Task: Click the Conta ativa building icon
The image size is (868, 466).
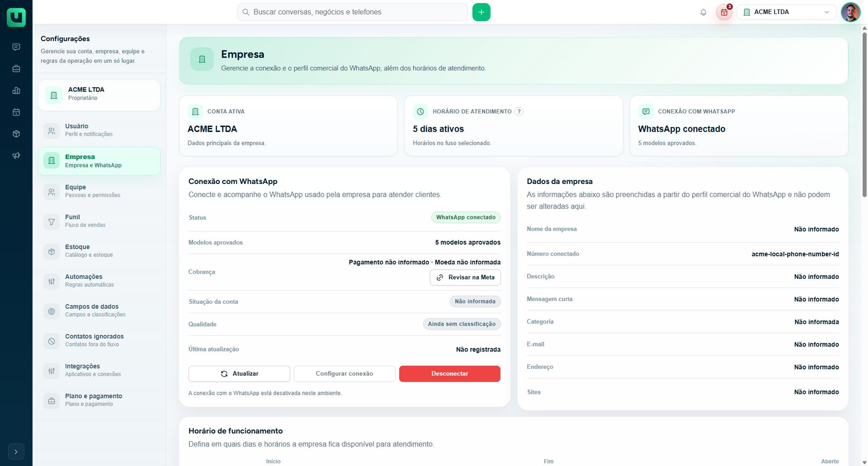Action: click(x=195, y=111)
